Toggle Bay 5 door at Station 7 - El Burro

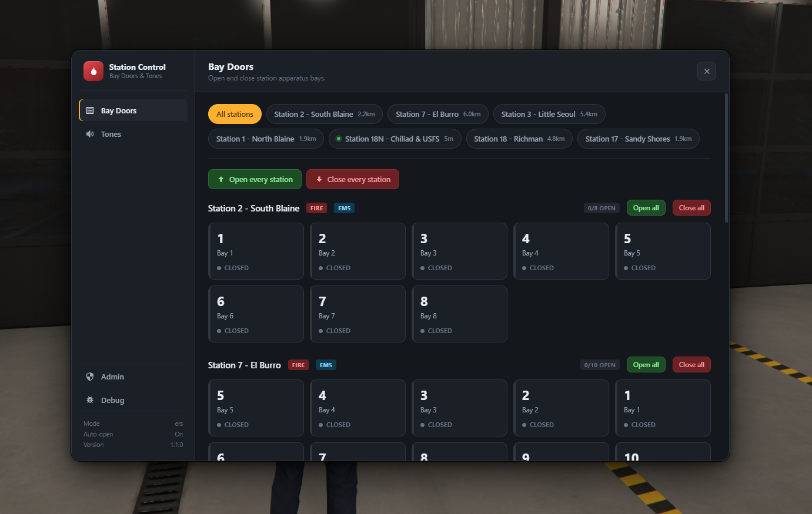click(x=256, y=408)
